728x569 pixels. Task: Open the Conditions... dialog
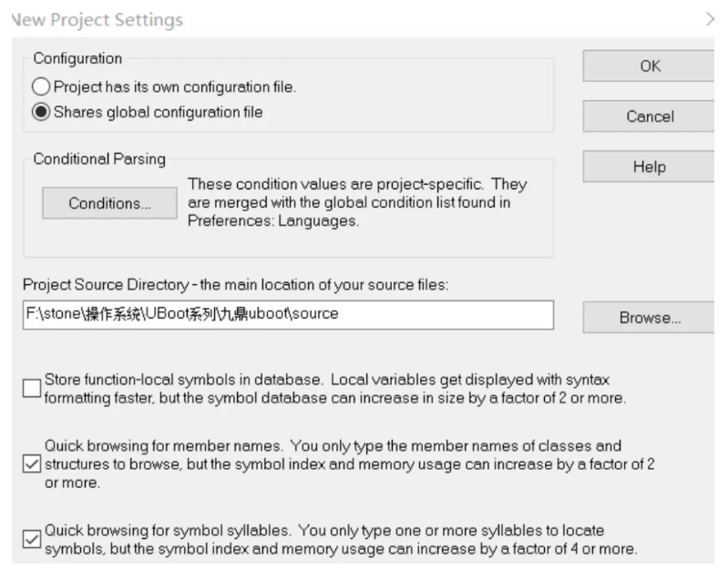tap(109, 203)
